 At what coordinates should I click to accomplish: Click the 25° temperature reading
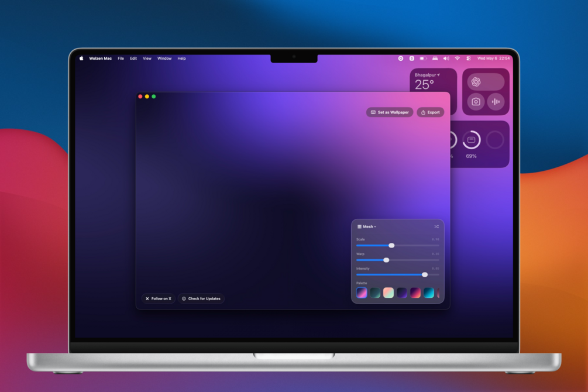pyautogui.click(x=424, y=85)
